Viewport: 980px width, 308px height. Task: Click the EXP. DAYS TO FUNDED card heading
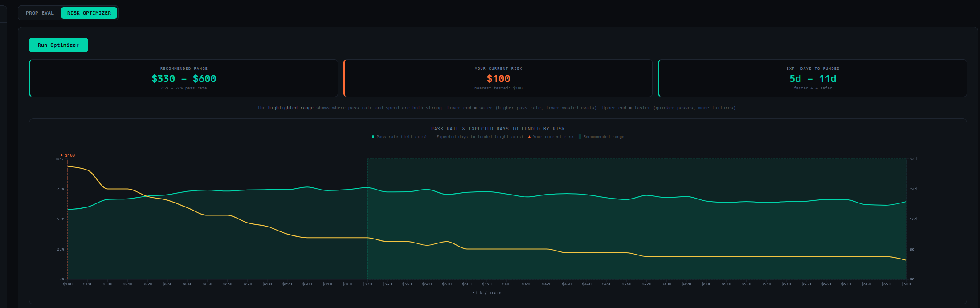(813, 69)
